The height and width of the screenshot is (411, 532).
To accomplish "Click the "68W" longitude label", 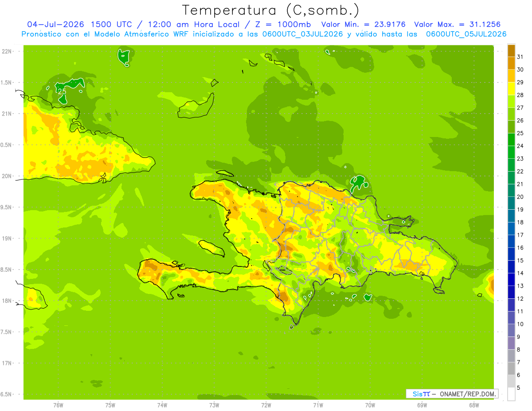I will (x=474, y=405).
